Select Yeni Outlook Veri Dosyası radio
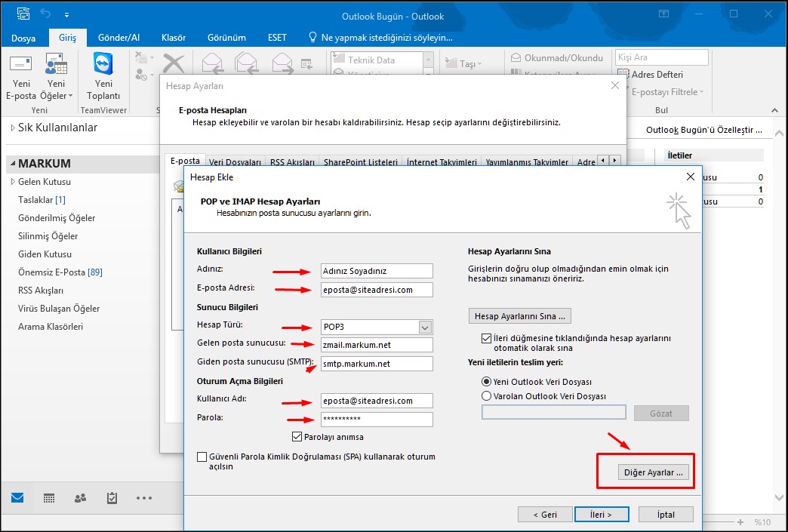The image size is (788, 532). 486,382
